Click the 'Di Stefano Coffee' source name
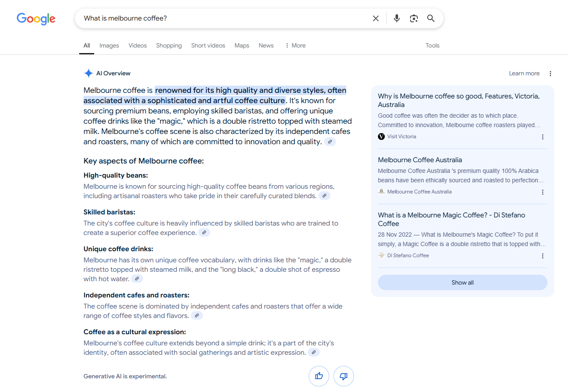 (408, 255)
